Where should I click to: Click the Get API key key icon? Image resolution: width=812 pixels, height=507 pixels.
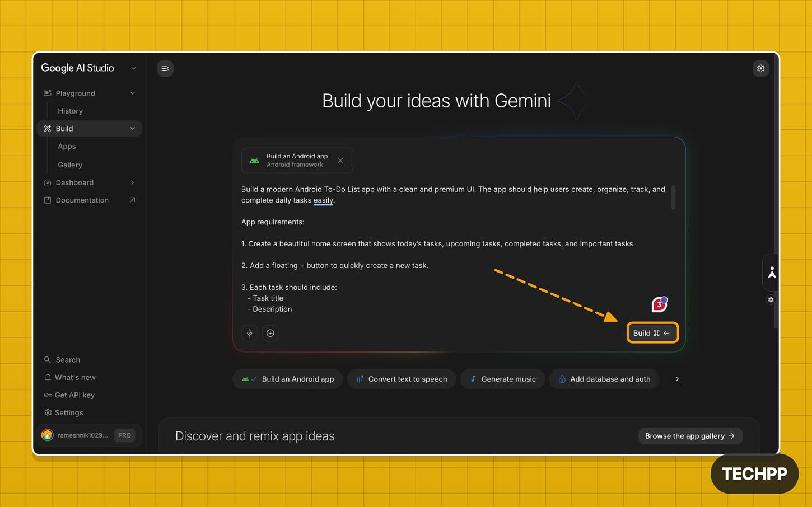[x=48, y=395]
